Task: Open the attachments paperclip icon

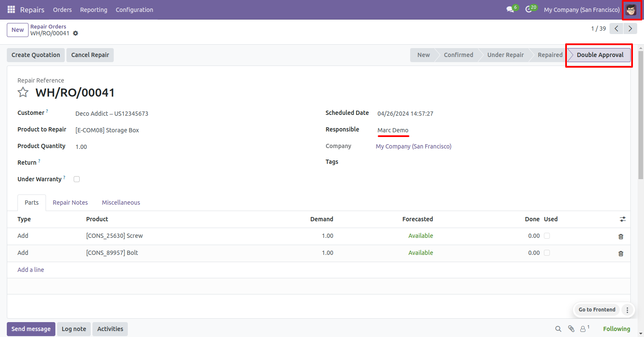Action: (x=571, y=328)
